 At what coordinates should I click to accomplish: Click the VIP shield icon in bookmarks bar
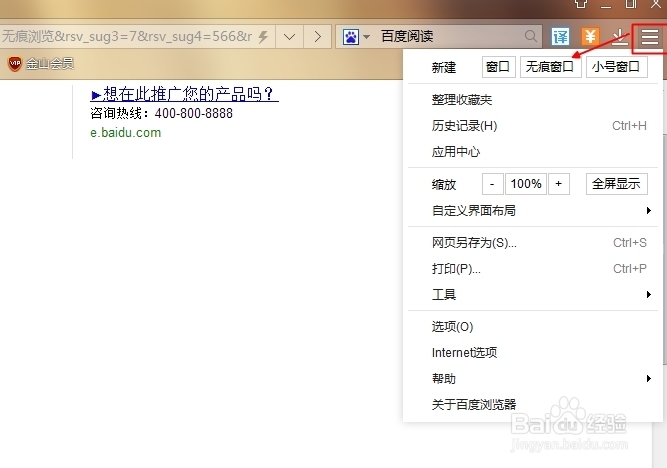pos(15,64)
